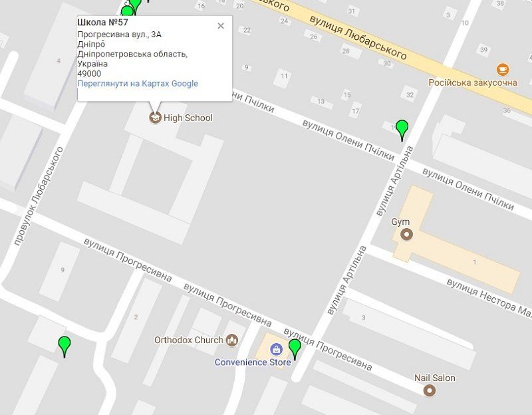Click the 'Convenience Store' text label
This screenshot has height=415, width=532.
[253, 362]
